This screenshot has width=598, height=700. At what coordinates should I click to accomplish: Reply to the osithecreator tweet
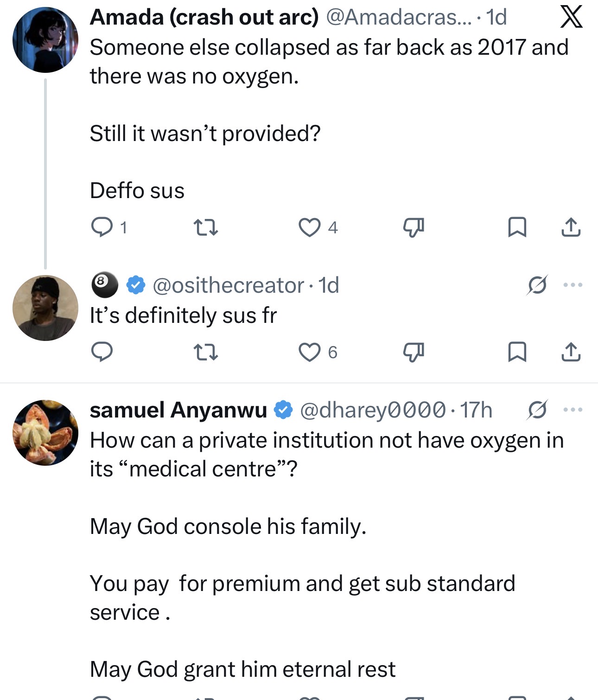coord(102,352)
